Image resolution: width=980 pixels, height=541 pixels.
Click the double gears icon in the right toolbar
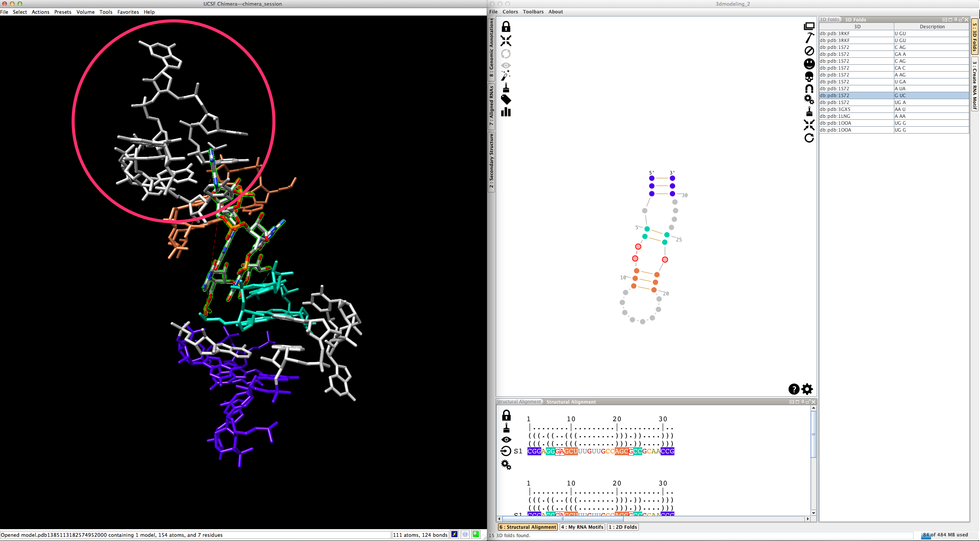coord(809,99)
